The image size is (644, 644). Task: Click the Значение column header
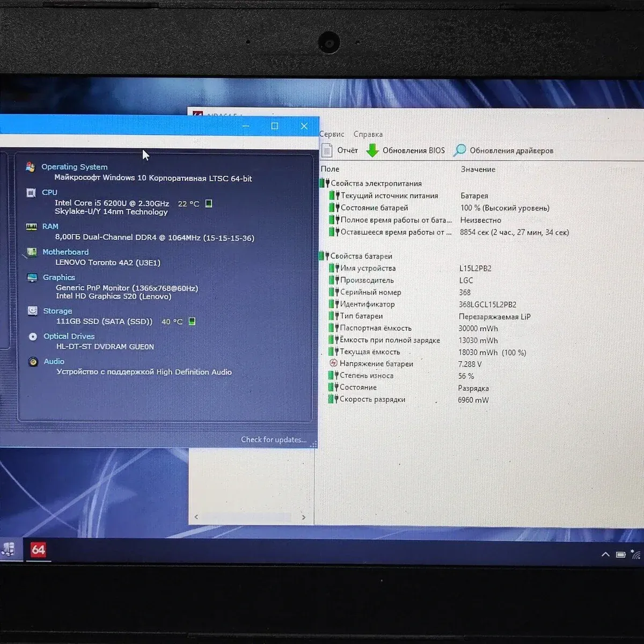[x=478, y=169]
